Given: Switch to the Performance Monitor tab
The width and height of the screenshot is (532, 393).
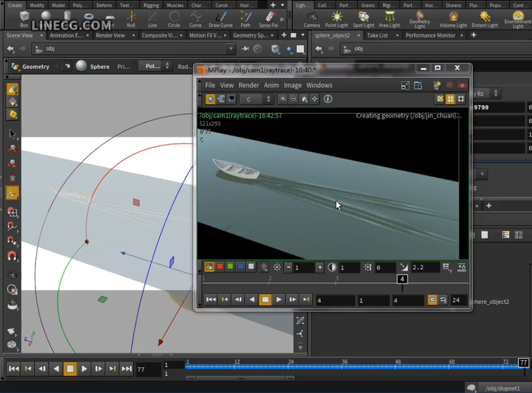Looking at the screenshot, I should pyautogui.click(x=430, y=35).
